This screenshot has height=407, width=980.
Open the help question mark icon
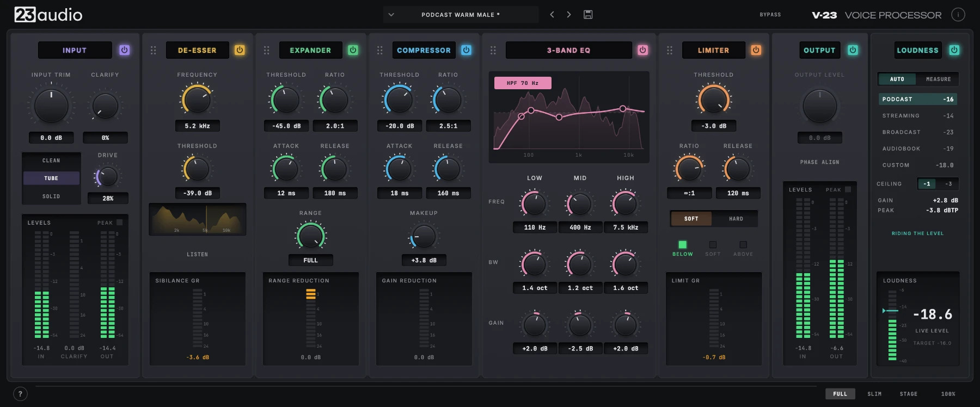[20, 394]
